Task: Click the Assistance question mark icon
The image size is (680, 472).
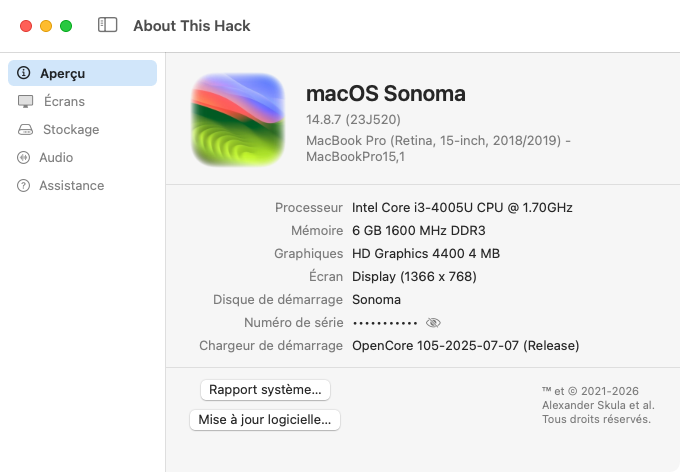Action: tap(23, 186)
